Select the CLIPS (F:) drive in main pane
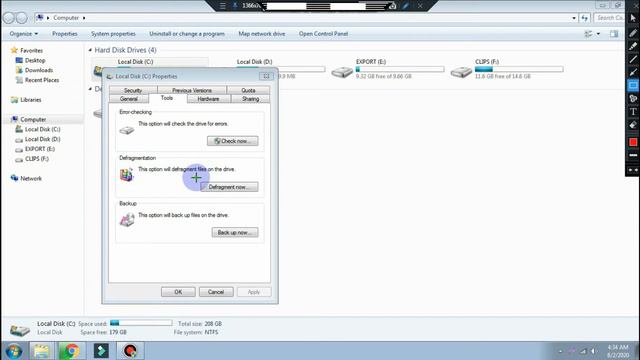The width and height of the screenshot is (640, 360). (x=507, y=69)
